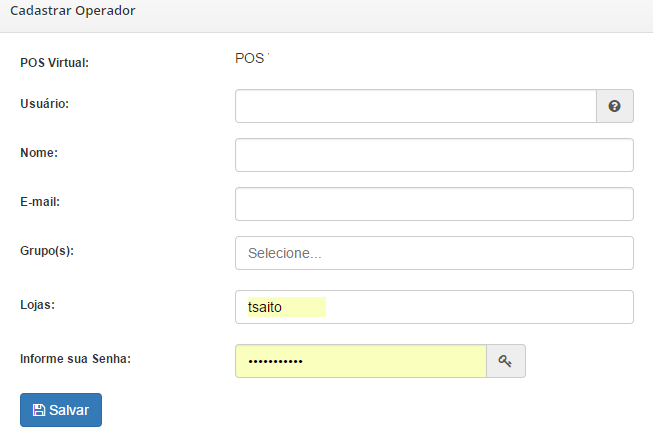Click the Lojas field label

[x=37, y=304]
